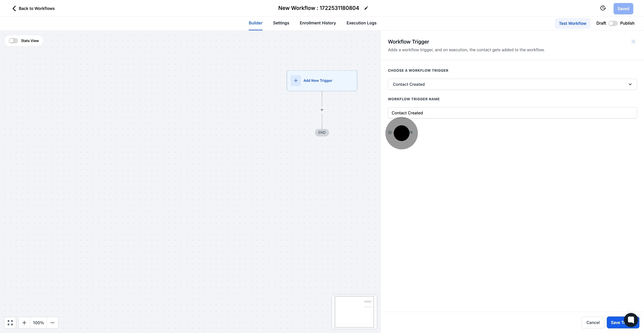This screenshot has width=644, height=333.
Task: Click the Saved button
Action: (623, 9)
